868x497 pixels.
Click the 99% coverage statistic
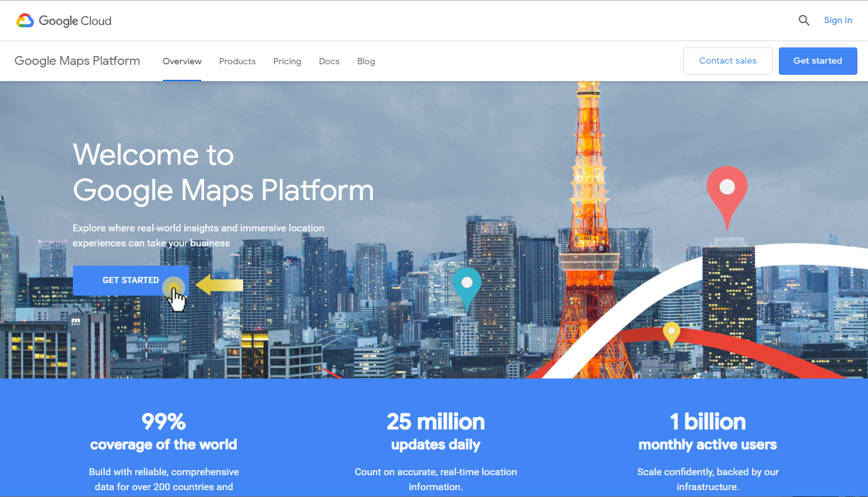(163, 422)
